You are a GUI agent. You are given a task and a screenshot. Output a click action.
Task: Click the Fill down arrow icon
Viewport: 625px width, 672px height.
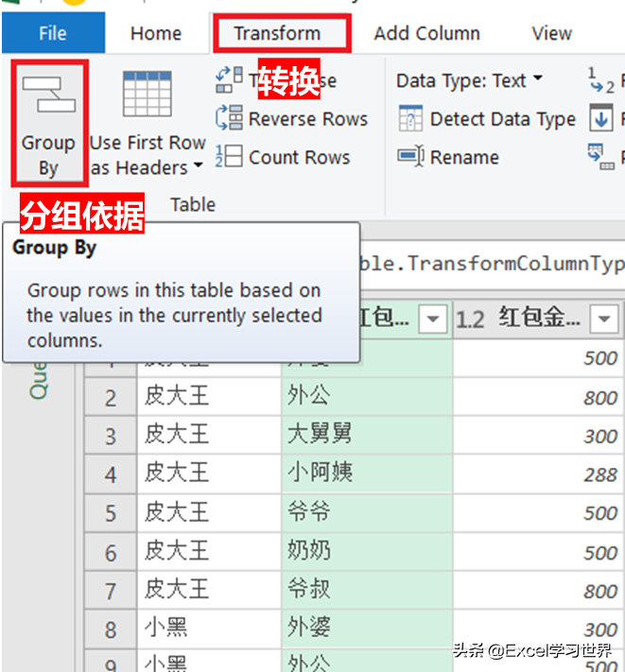click(601, 117)
